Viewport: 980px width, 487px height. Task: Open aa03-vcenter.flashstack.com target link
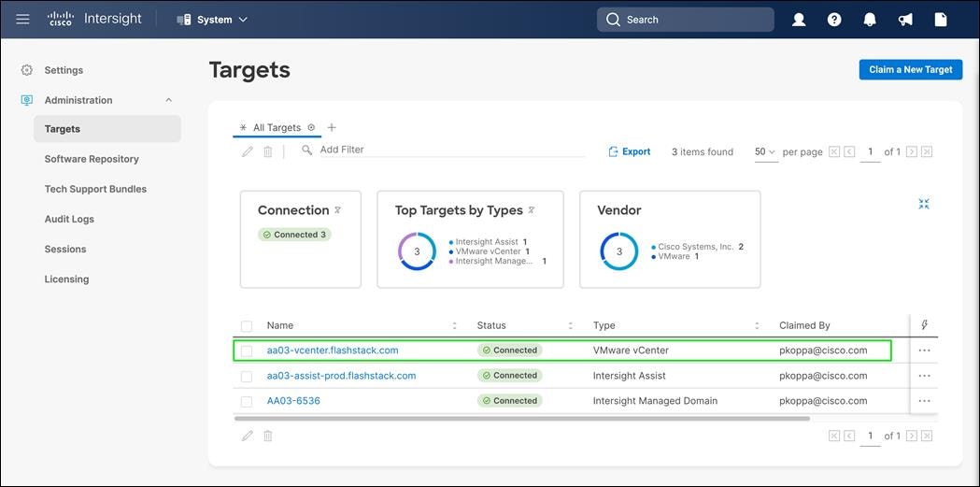coord(333,351)
